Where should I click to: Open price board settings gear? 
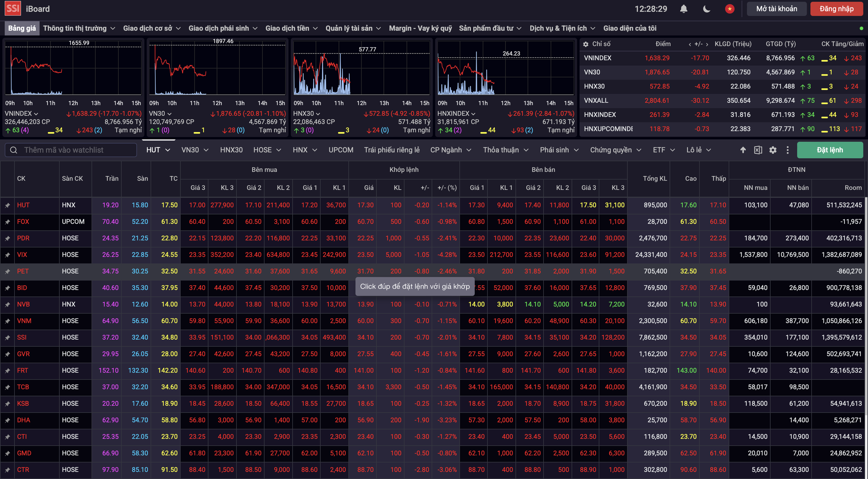pyautogui.click(x=773, y=150)
